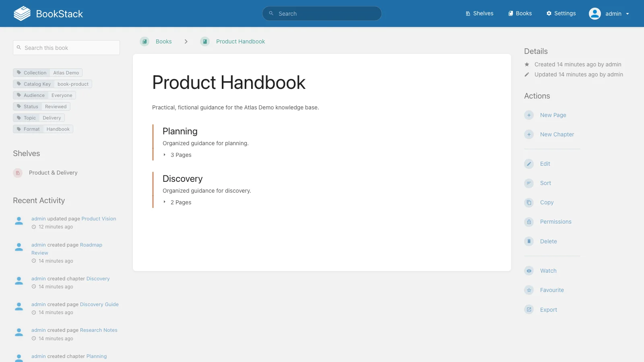
Task: Go to Books via breadcrumb link
Action: [164, 41]
